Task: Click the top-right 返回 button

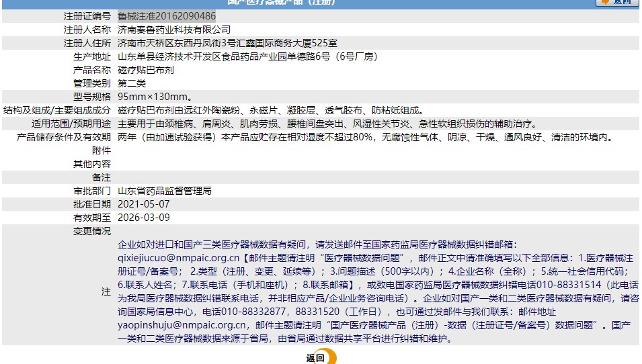Action: click(x=616, y=2)
